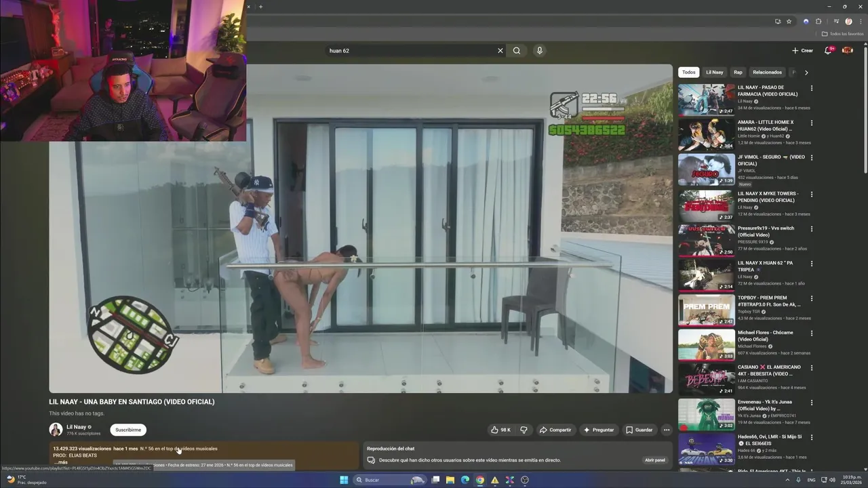Clear the YouTube search box text
This screenshot has height=488, width=868.
[500, 50]
